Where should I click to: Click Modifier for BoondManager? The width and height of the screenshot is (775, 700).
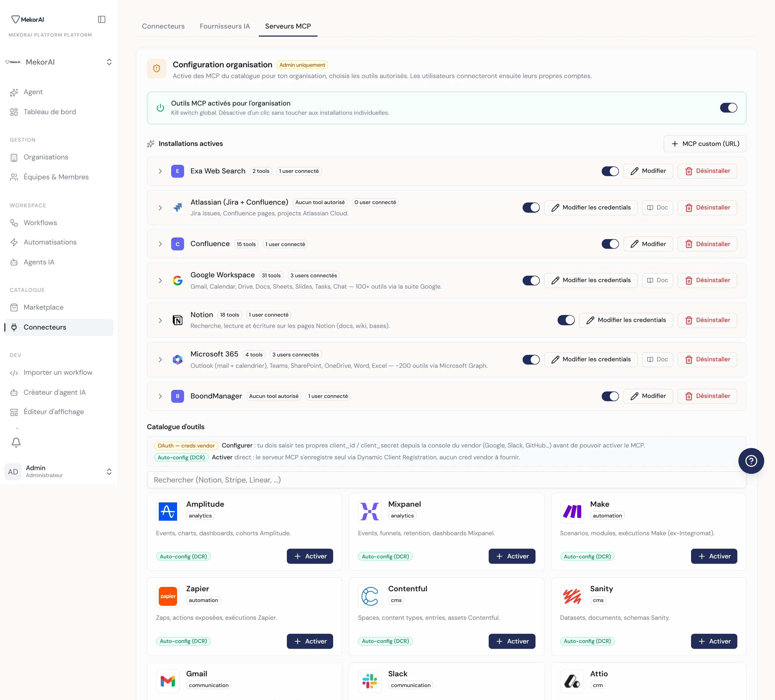point(648,396)
